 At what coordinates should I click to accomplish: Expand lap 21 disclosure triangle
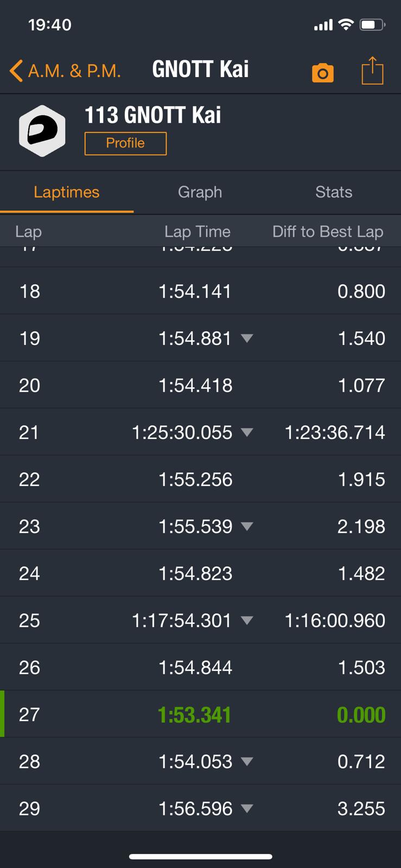click(247, 432)
